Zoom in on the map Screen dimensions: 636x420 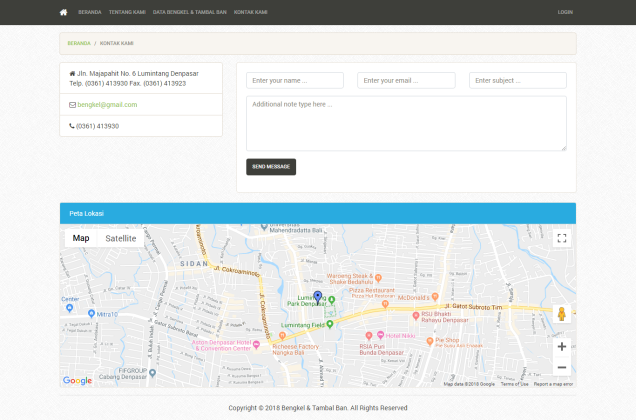pyautogui.click(x=561, y=346)
